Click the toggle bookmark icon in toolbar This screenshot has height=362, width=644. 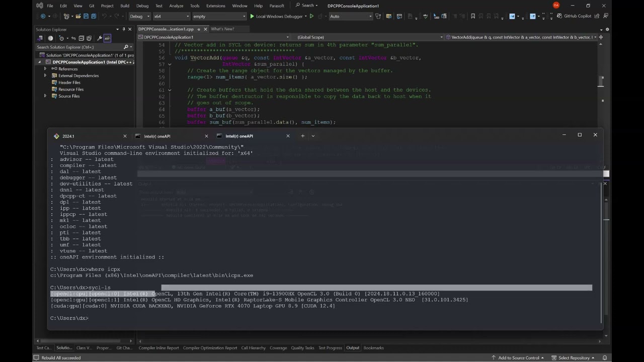(x=473, y=16)
